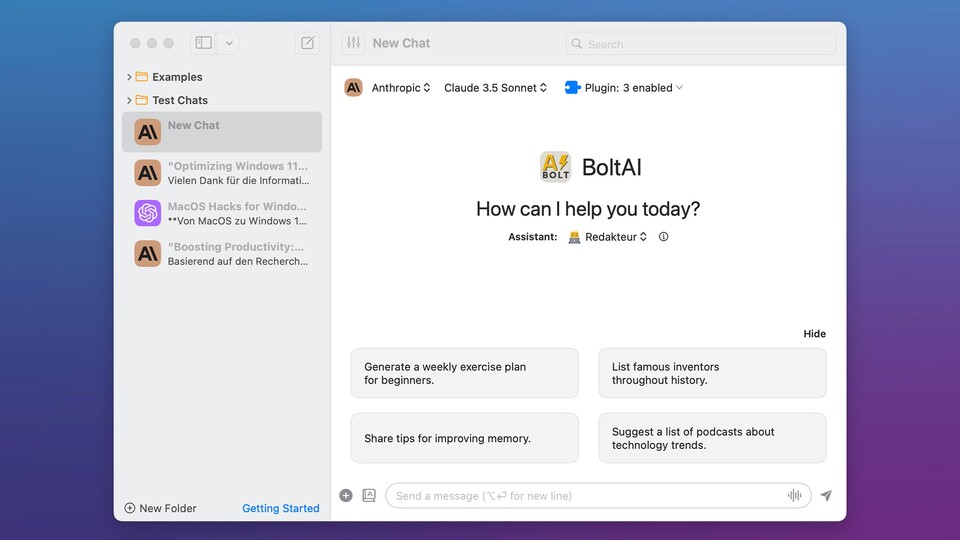Click the plus attachment icon
Screen dimensions: 960x540
point(346,495)
